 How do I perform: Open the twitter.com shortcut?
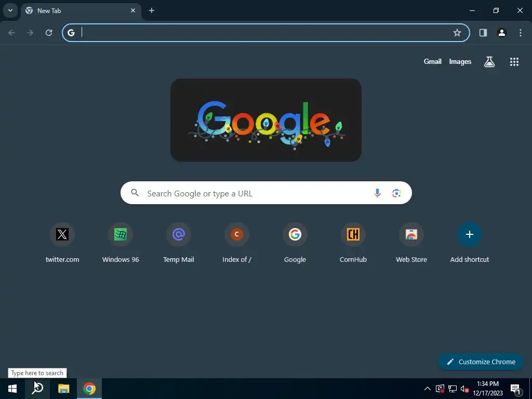point(62,243)
